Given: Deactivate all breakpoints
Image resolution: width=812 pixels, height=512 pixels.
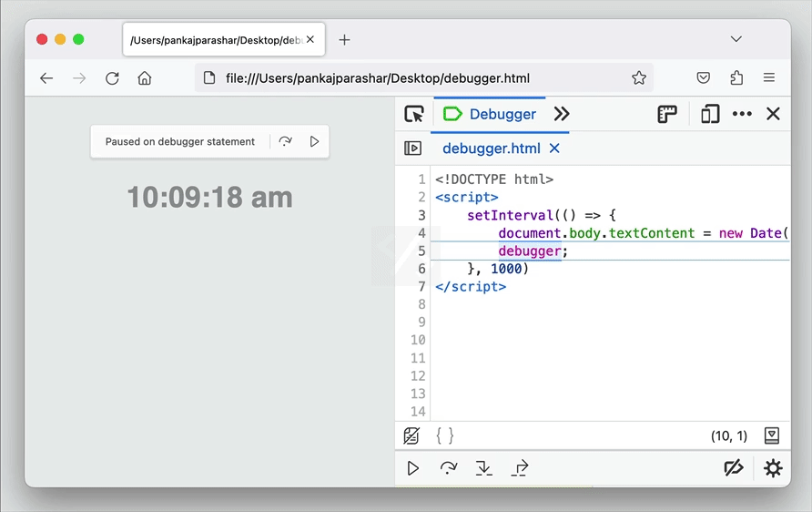Looking at the screenshot, I should [x=734, y=468].
